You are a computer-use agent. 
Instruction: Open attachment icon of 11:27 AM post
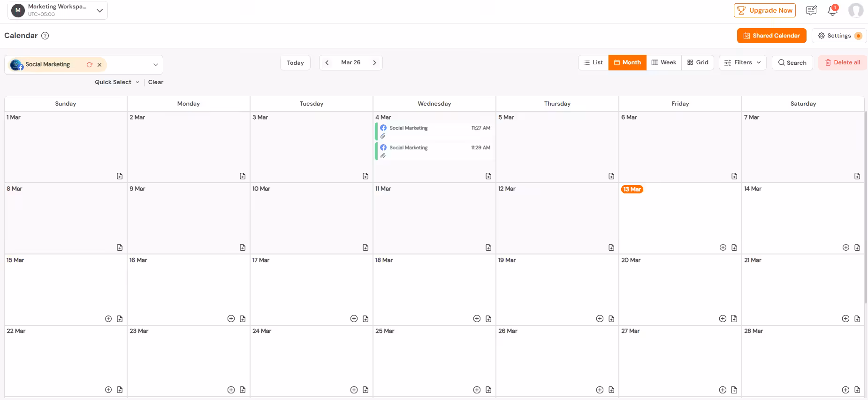click(383, 136)
